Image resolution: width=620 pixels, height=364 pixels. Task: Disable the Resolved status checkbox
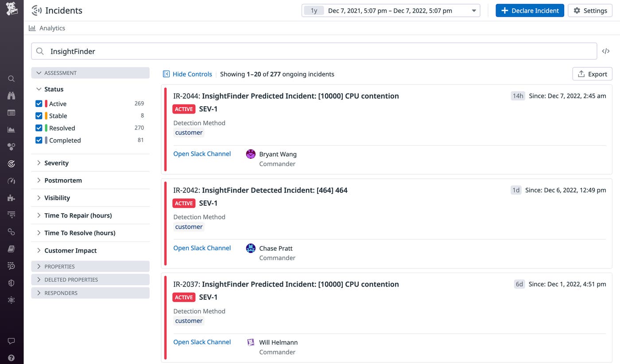point(39,128)
